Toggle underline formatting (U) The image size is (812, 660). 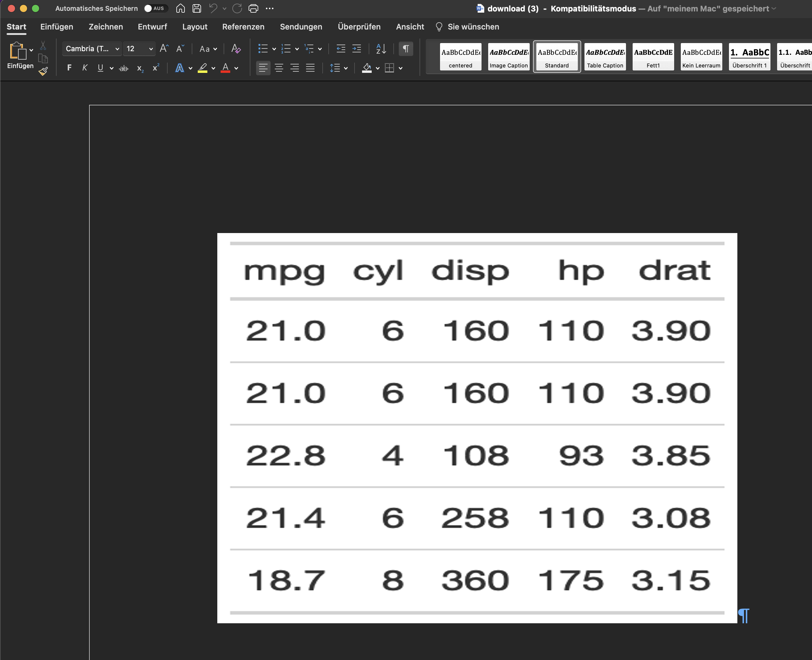pos(100,68)
